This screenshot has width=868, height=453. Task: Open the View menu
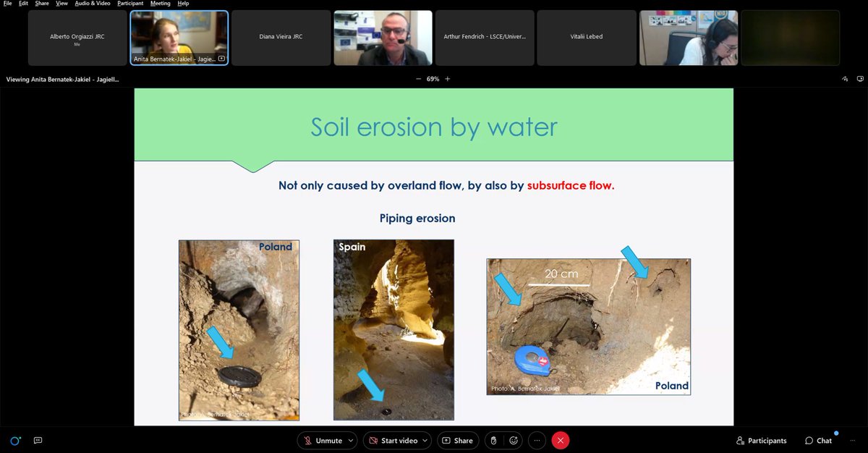click(x=62, y=4)
